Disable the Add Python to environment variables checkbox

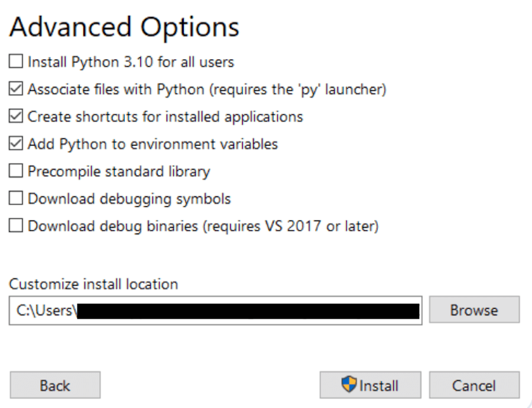(x=16, y=144)
